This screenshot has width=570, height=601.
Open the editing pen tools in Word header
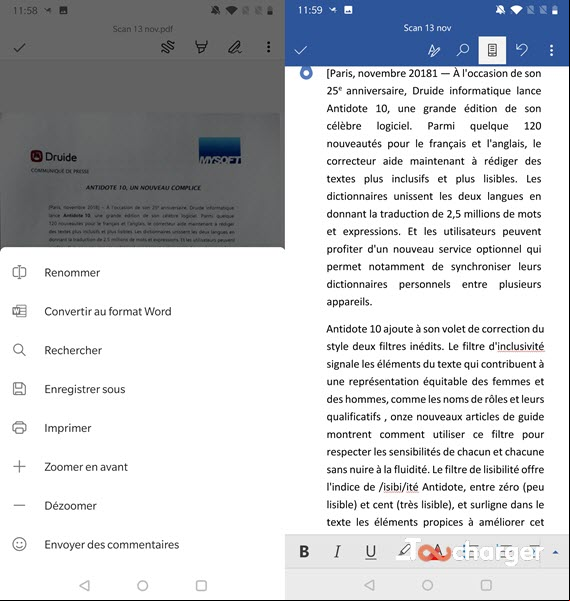(434, 50)
